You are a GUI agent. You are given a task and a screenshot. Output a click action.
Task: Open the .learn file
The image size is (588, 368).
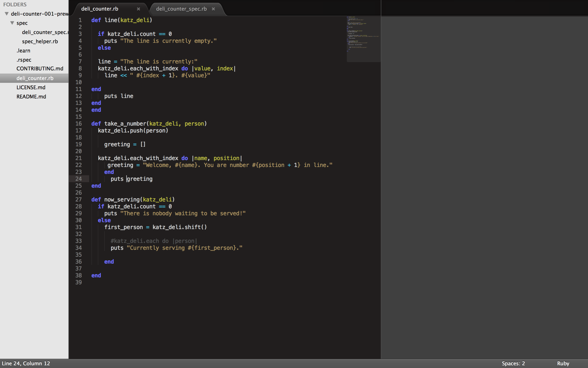[23, 51]
